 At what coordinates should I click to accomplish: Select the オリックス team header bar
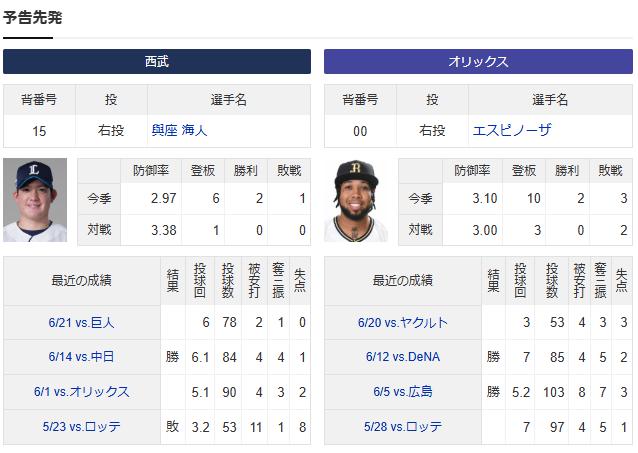pos(478,61)
